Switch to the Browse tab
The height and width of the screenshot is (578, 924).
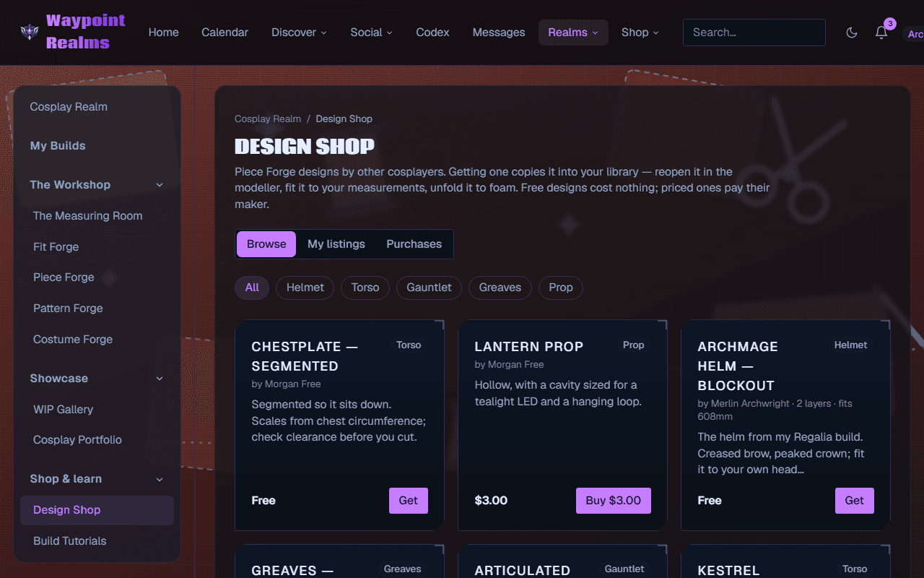click(266, 244)
